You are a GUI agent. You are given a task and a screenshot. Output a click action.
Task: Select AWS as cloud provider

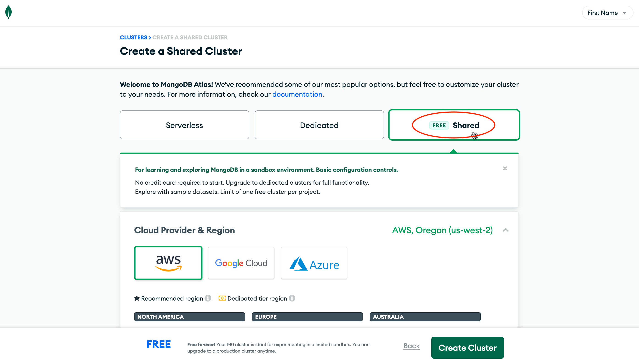coord(168,263)
